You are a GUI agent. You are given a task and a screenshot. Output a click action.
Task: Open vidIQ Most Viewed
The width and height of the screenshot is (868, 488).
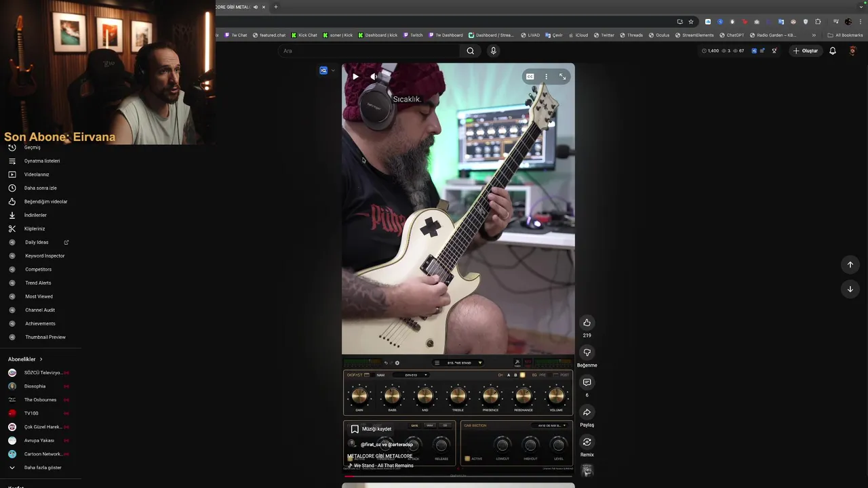[x=41, y=296]
